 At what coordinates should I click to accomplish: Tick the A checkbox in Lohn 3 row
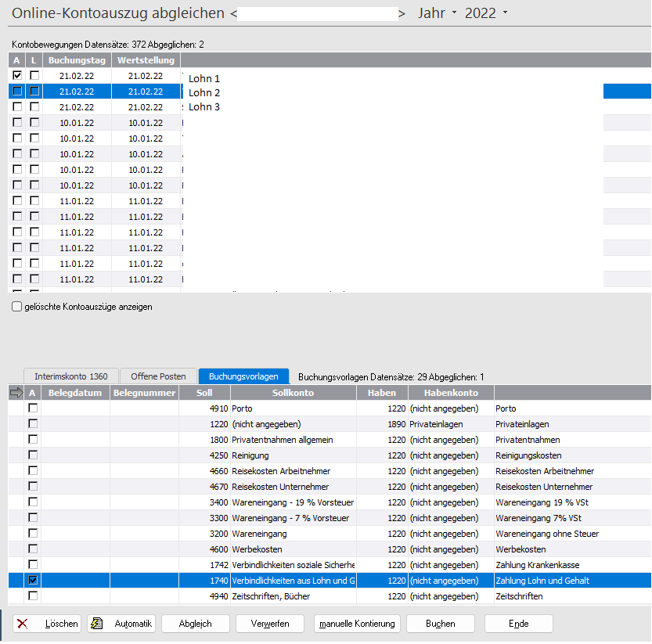pos(17,107)
